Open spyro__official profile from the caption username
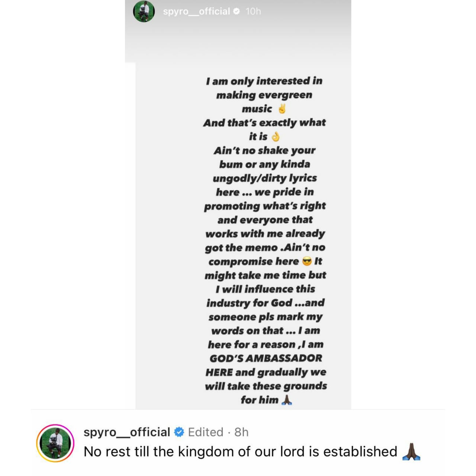 point(127,432)
